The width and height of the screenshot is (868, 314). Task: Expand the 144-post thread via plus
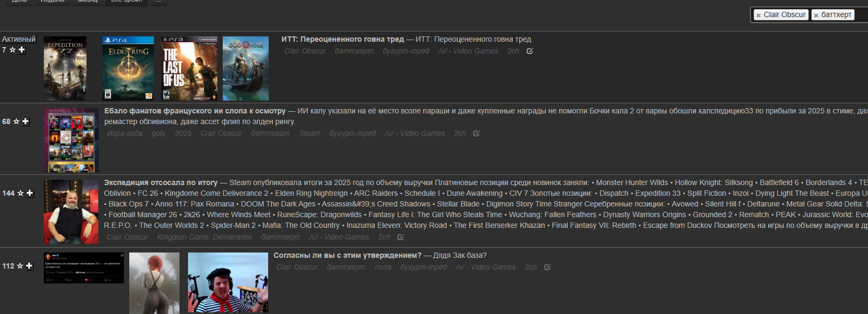(30, 193)
